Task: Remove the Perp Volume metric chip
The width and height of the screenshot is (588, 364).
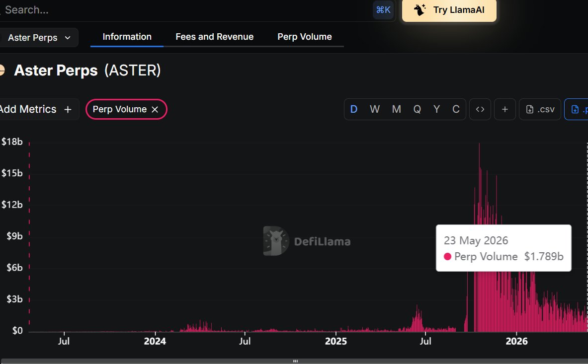Action: [155, 109]
